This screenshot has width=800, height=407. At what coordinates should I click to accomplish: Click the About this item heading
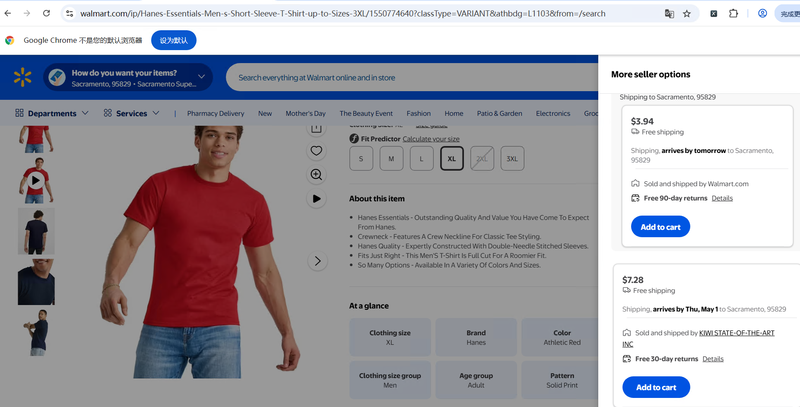[377, 198]
